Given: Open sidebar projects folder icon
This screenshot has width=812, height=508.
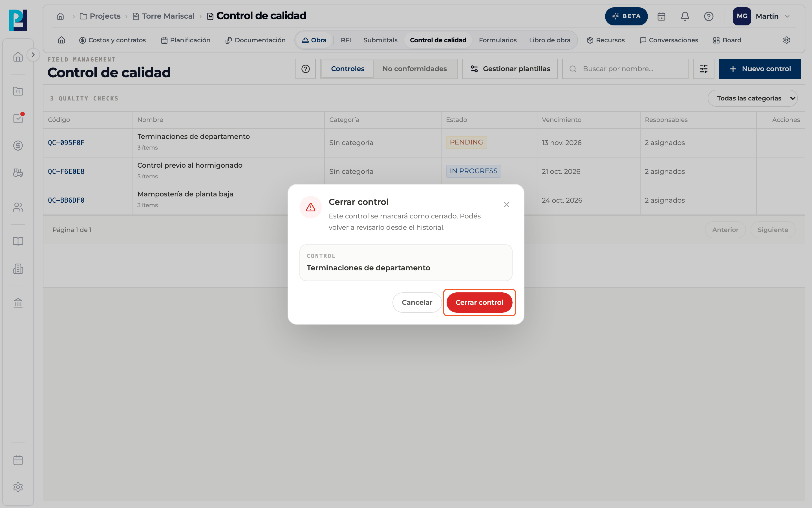Looking at the screenshot, I should pos(18,91).
